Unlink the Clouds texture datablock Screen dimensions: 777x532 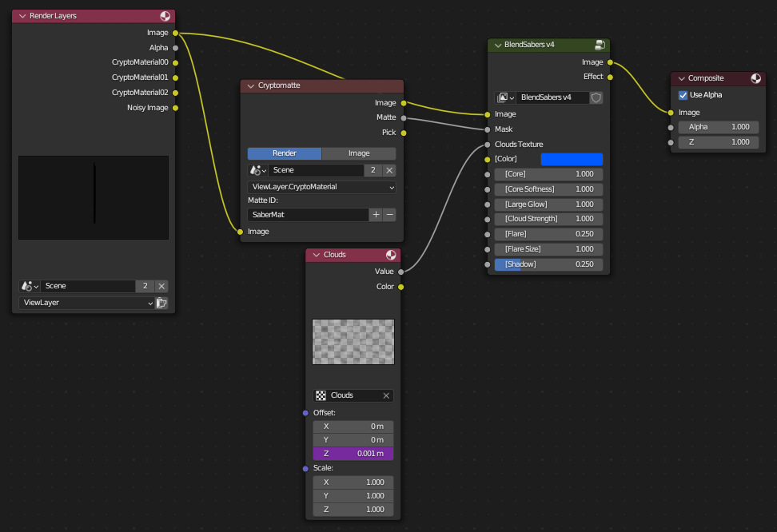tap(386, 395)
